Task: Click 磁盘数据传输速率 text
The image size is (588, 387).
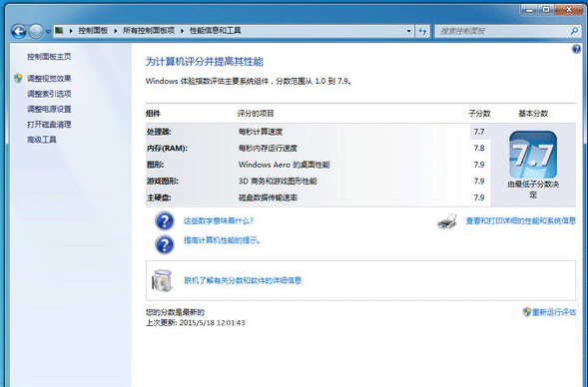Action: click(x=268, y=197)
